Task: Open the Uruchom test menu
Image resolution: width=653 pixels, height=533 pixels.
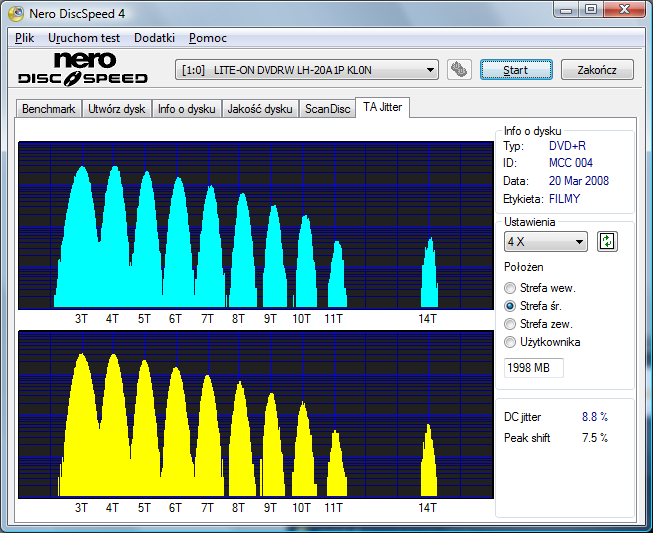Action: point(84,38)
